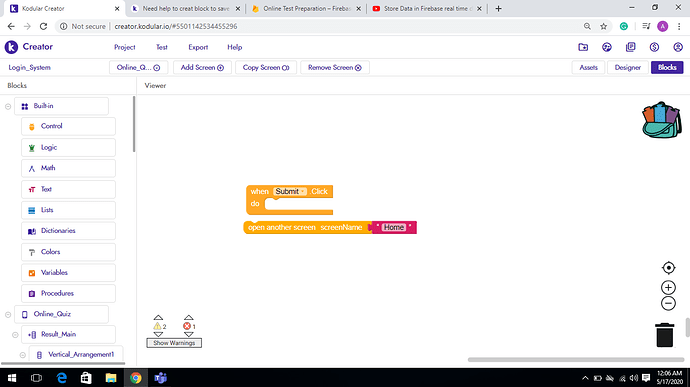
Task: Open the Text blocks drawer
Action: point(68,189)
